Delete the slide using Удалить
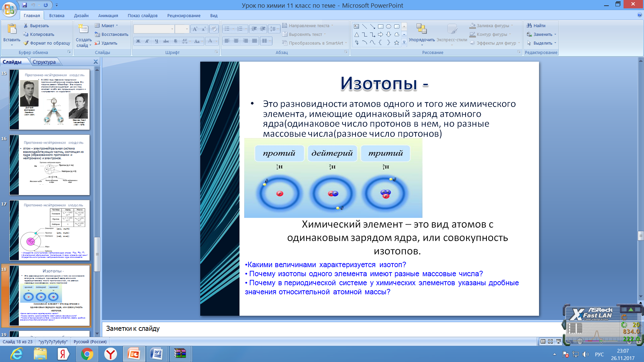The image size is (644, 362). [106, 43]
